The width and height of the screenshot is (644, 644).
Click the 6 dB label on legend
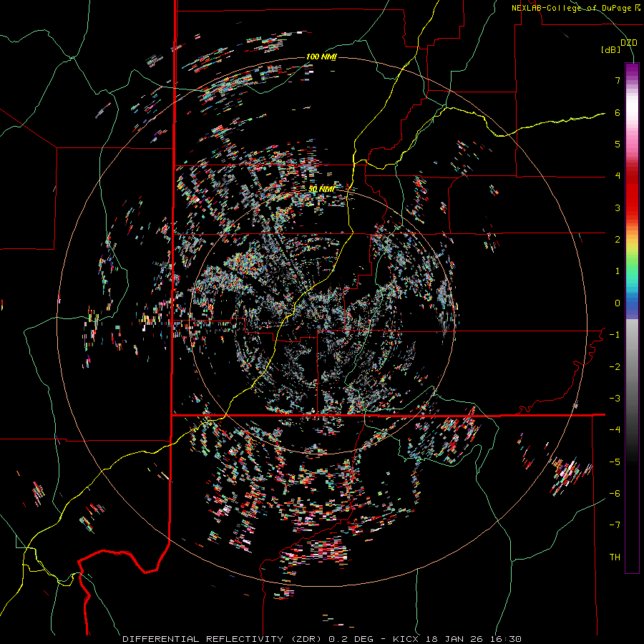(618, 112)
